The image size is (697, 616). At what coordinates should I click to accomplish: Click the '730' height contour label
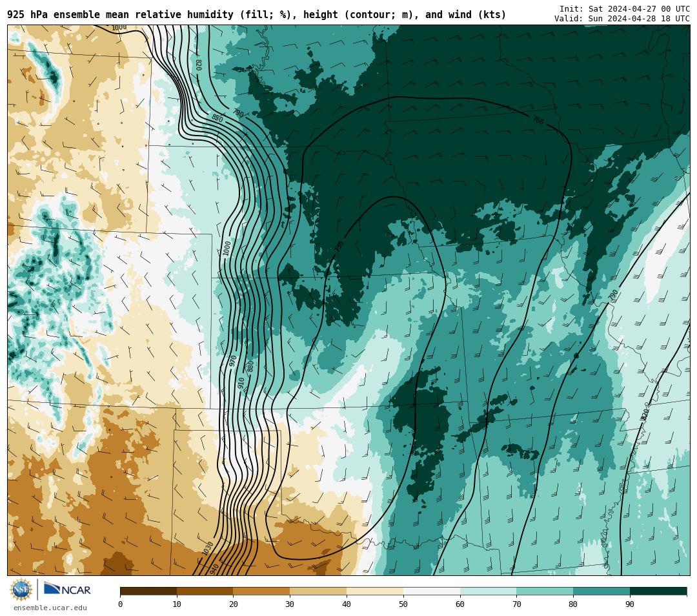pos(339,248)
